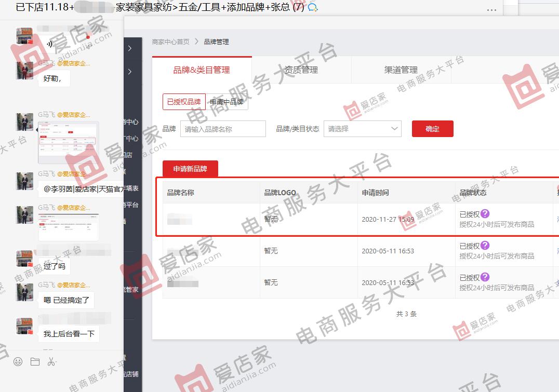The width and height of the screenshot is (559, 392).
Task: Click the red 确定 button
Action: pyautogui.click(x=432, y=128)
